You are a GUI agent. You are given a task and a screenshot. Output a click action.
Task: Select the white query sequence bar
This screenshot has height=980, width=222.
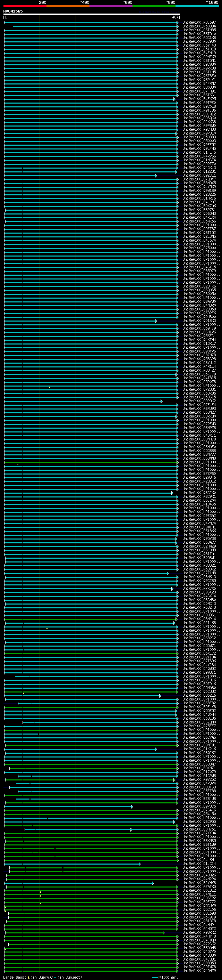92,15
